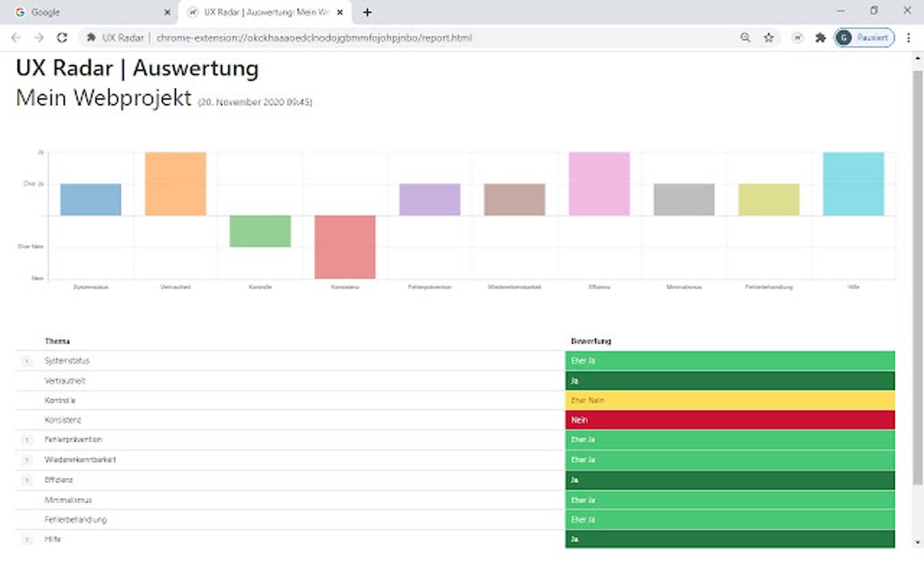Image resolution: width=924 pixels, height=578 pixels.
Task: Expand the Fehlerprävention row badge
Action: pyautogui.click(x=26, y=440)
